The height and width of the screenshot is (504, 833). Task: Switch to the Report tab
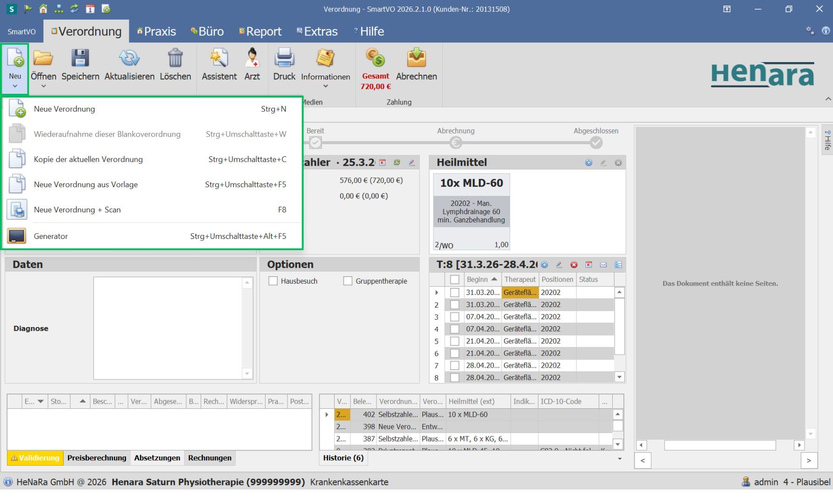pos(260,31)
